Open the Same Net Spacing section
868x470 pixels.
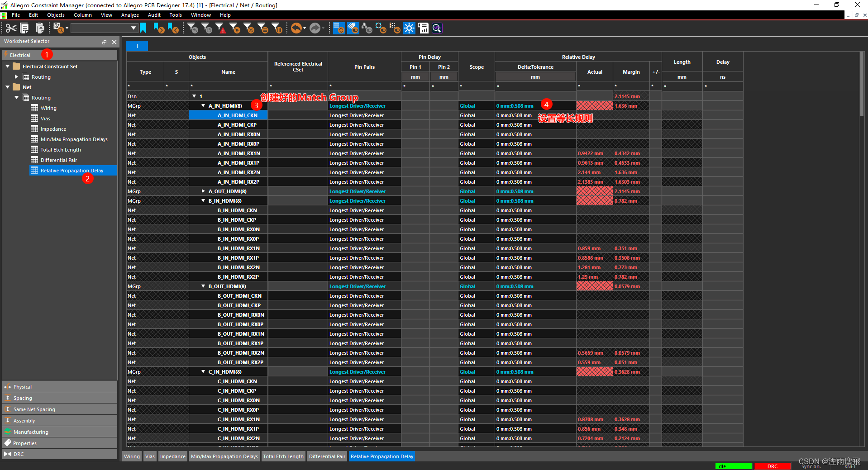coord(60,409)
